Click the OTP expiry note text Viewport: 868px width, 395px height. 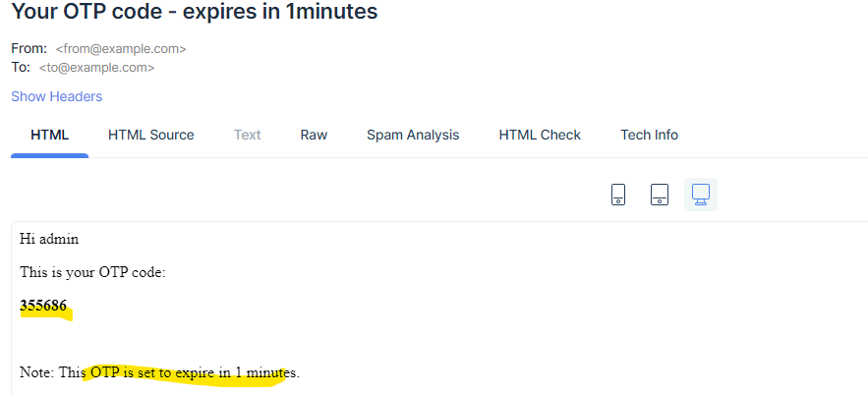[x=159, y=372]
